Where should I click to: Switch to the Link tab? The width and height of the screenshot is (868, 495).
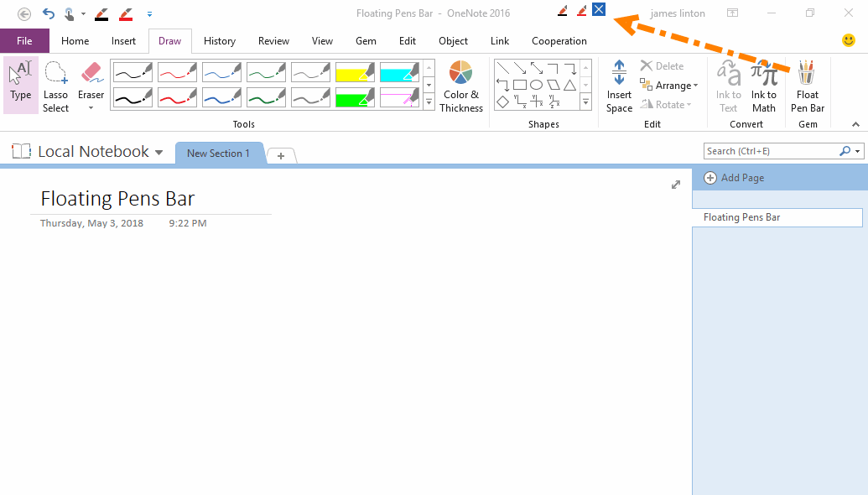pos(500,41)
